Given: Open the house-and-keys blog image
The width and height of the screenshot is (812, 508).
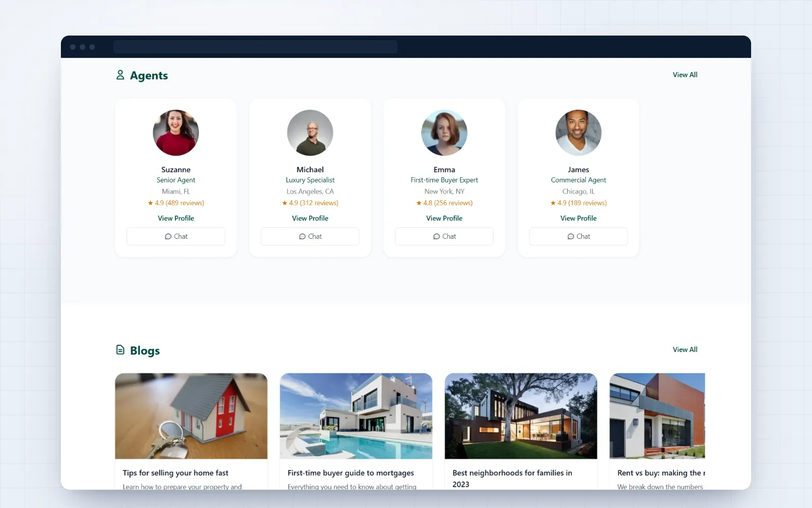Looking at the screenshot, I should click(x=191, y=416).
